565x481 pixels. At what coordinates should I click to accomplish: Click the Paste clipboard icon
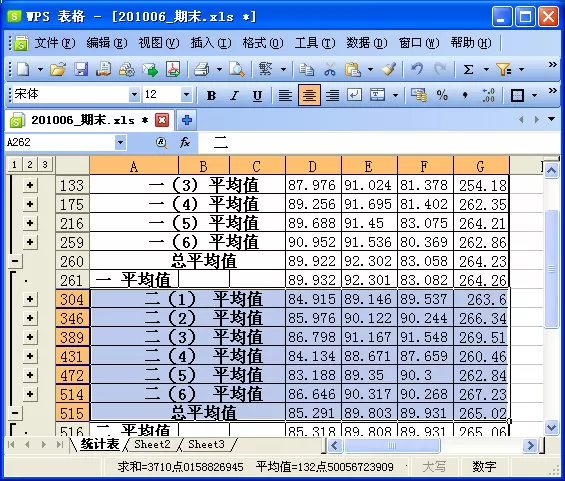pos(352,69)
